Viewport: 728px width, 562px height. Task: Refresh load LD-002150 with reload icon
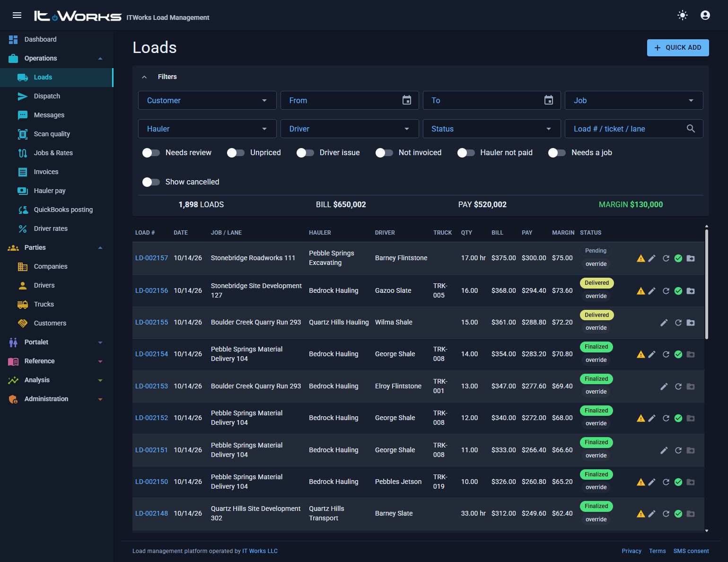666,482
